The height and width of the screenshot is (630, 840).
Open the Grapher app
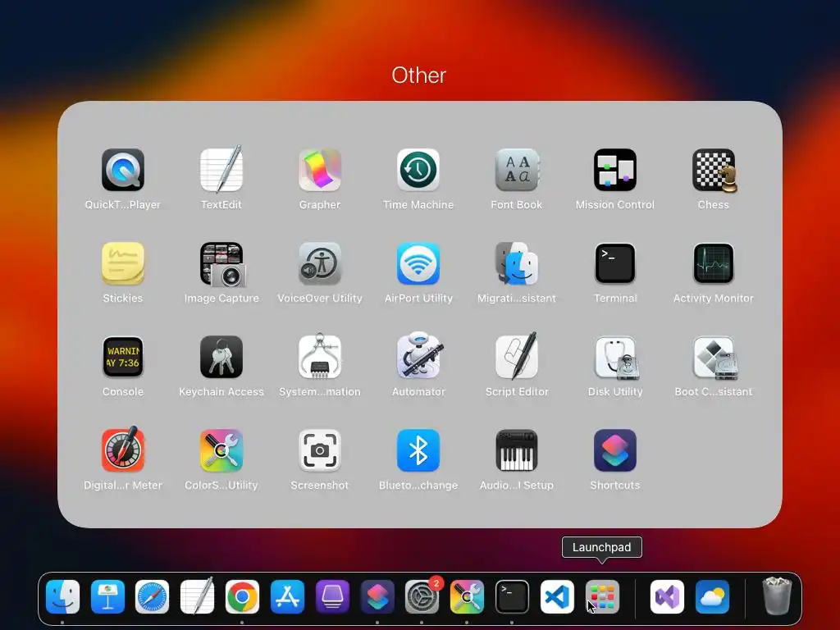tap(320, 171)
